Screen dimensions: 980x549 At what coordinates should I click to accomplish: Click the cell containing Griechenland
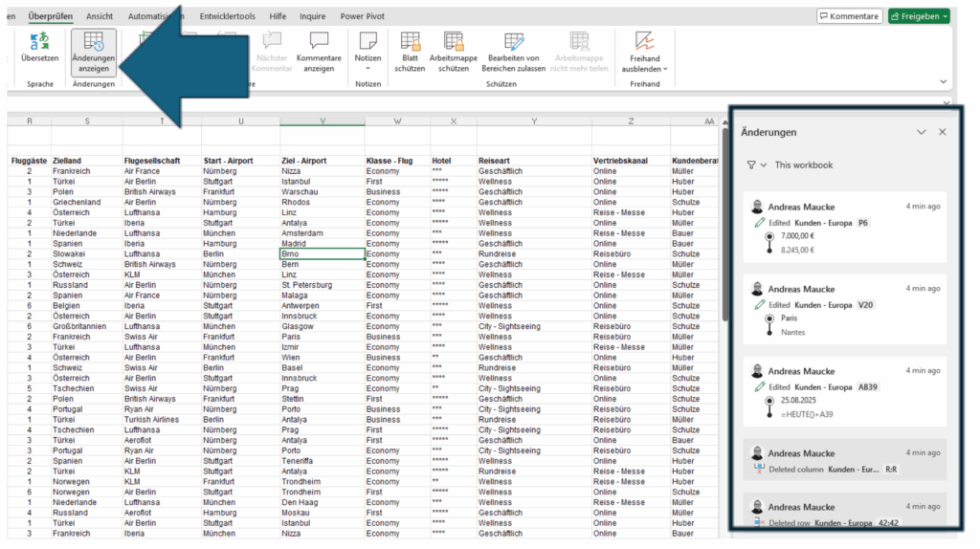(87, 203)
